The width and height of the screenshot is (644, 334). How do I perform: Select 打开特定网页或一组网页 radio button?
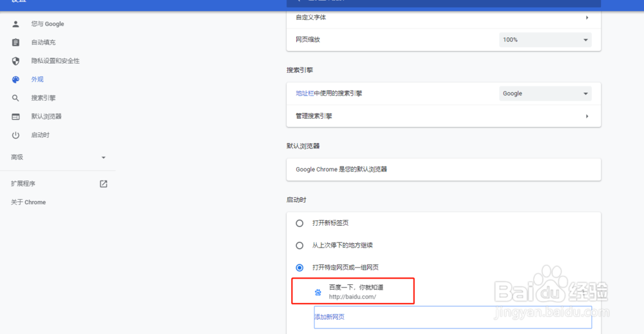(300, 268)
